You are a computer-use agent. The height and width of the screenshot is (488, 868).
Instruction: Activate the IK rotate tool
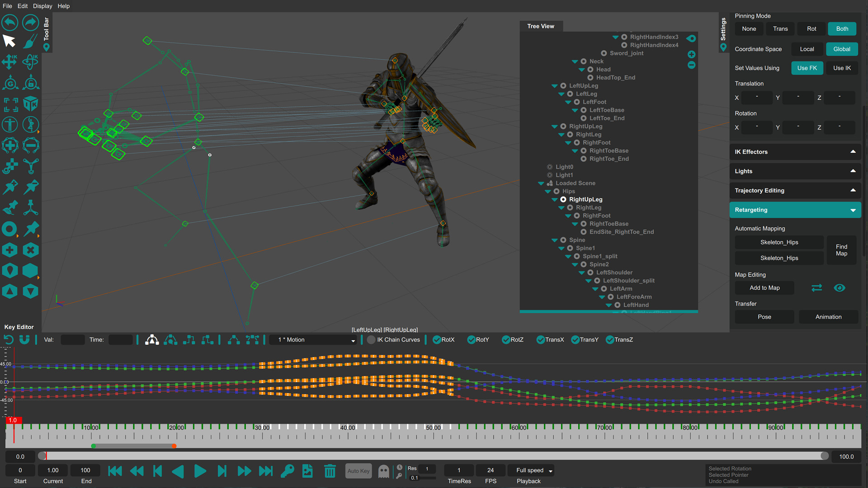30,61
